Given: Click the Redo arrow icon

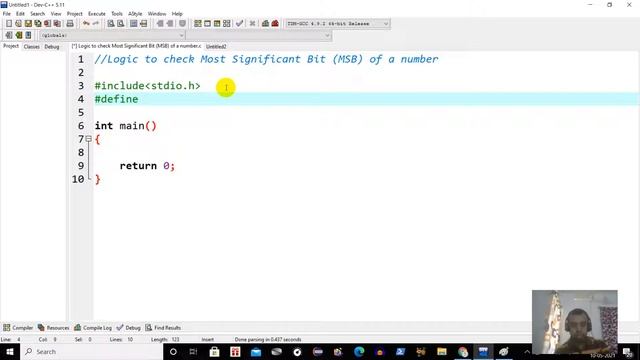Looking at the screenshot, I should [x=96, y=24].
